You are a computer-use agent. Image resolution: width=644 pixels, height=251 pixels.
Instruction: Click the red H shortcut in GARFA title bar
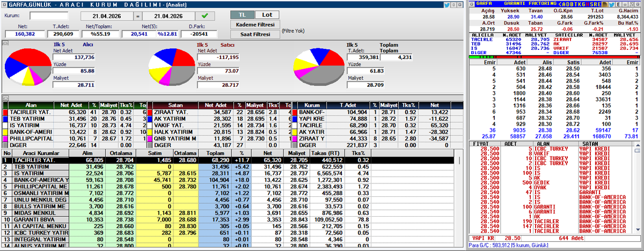tap(588, 4)
